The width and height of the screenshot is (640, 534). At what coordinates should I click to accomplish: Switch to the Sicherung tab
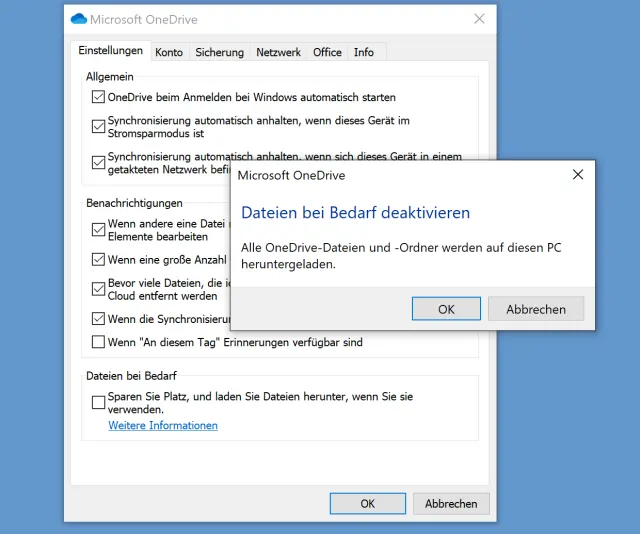click(x=219, y=52)
